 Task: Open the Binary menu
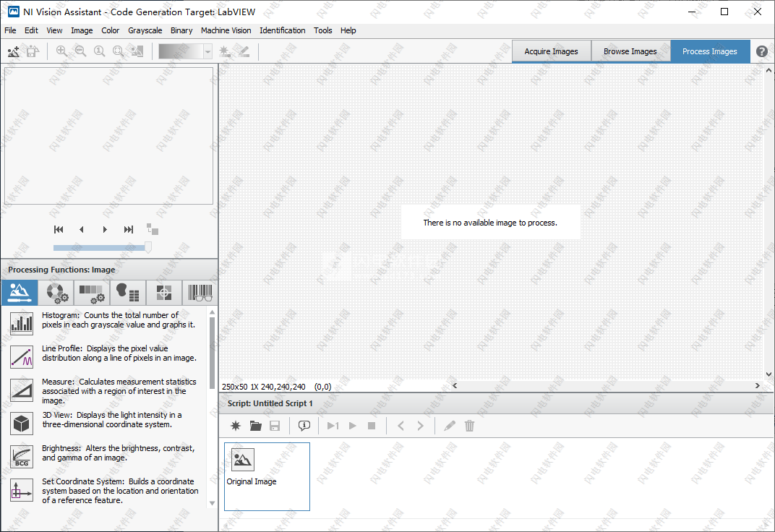[x=181, y=30]
